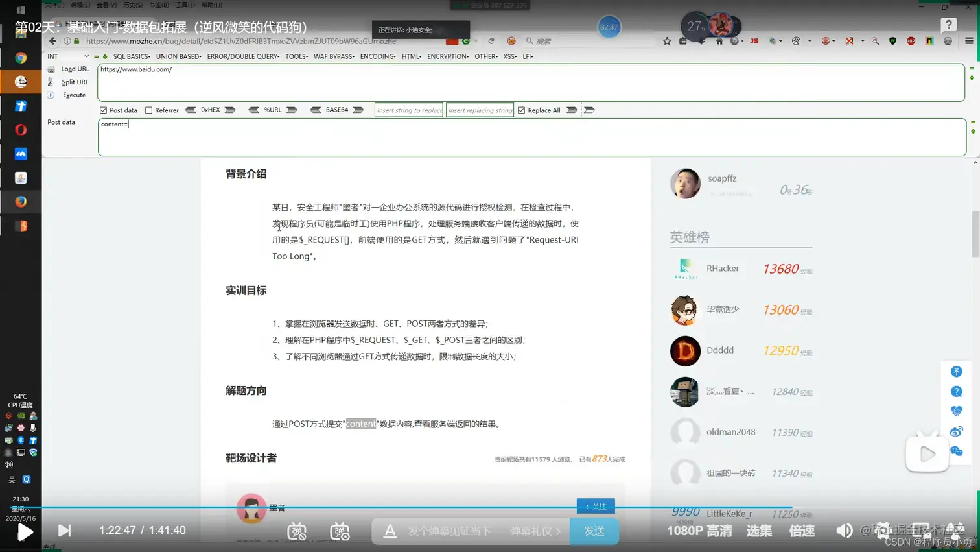Open Chrome from the Windows taskbar

[x=21, y=58]
